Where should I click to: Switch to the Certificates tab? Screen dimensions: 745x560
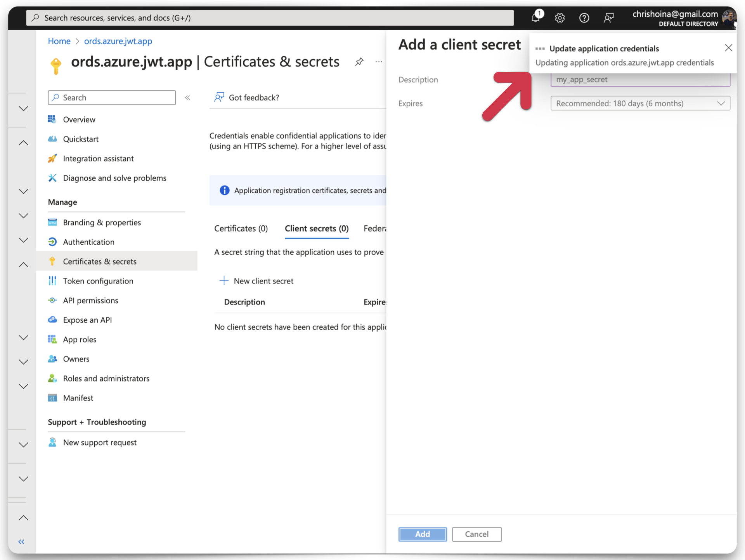241,228
